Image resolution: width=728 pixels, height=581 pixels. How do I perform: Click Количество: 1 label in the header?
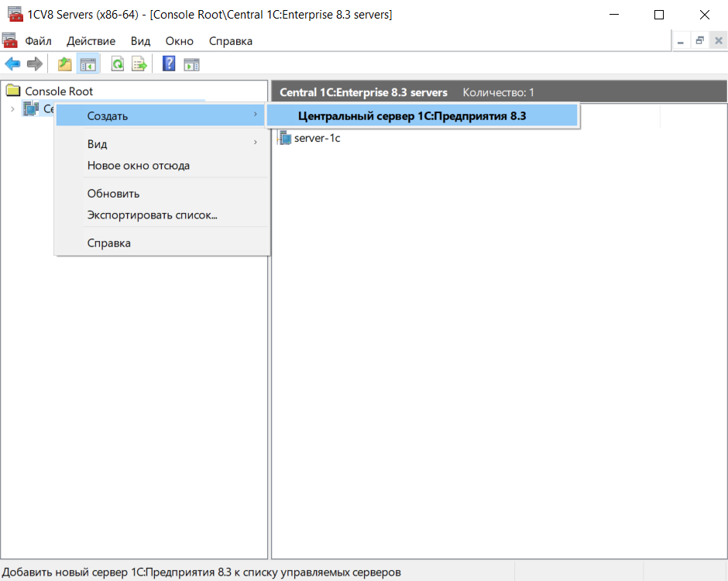pyautogui.click(x=498, y=92)
